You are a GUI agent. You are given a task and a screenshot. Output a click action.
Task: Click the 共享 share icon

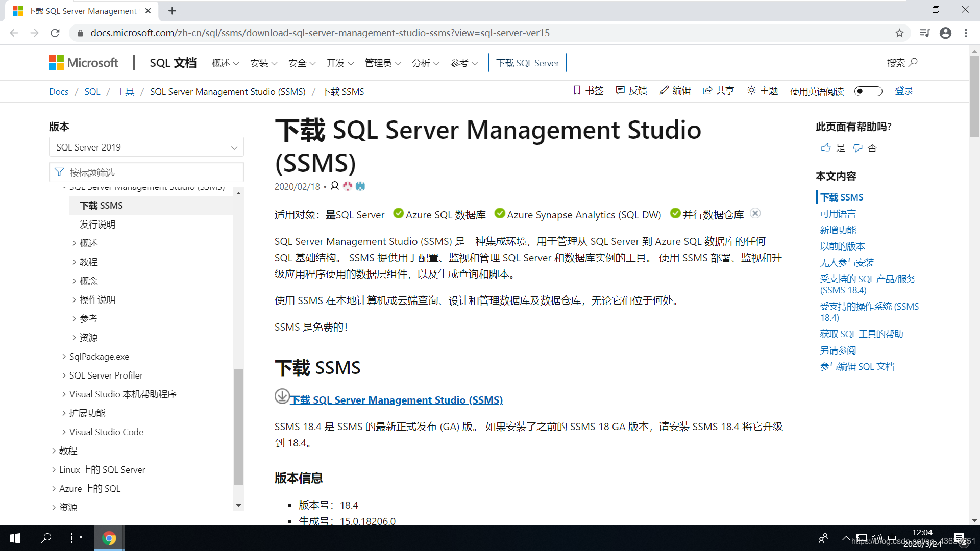click(707, 90)
